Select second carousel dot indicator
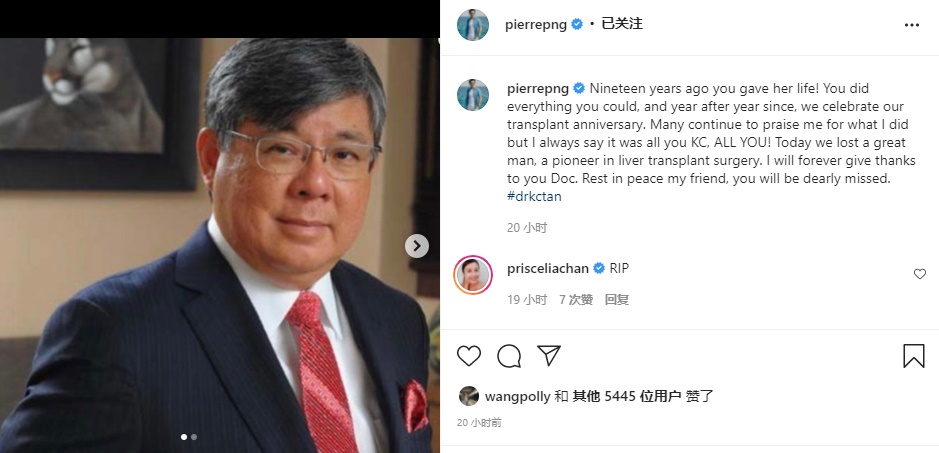The height and width of the screenshot is (453, 939). coord(194,437)
